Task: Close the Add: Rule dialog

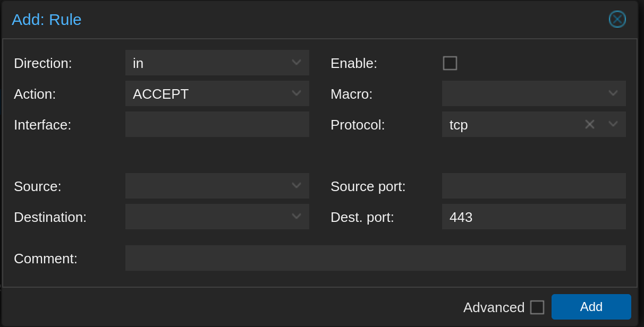Action: click(617, 19)
